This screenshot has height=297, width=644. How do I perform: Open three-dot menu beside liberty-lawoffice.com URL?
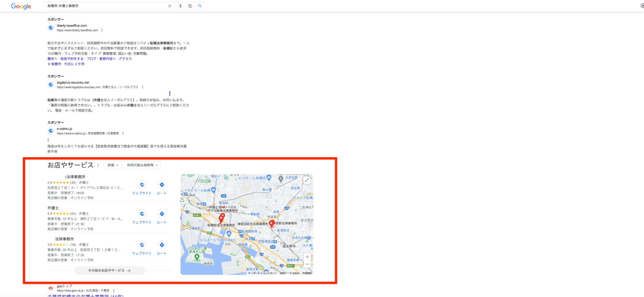click(102, 30)
